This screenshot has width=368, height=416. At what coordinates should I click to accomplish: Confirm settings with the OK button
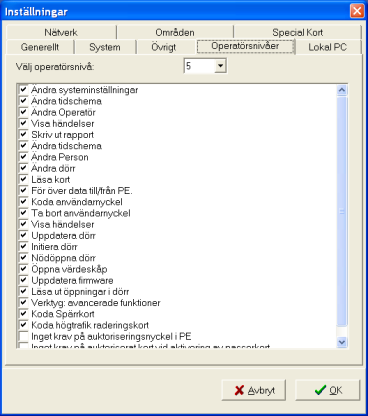point(328,390)
